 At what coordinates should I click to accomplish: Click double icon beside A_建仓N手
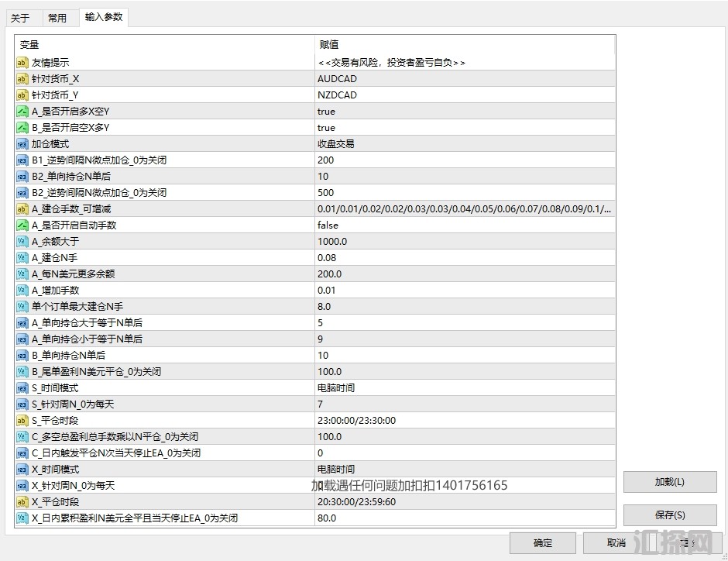click(22, 258)
